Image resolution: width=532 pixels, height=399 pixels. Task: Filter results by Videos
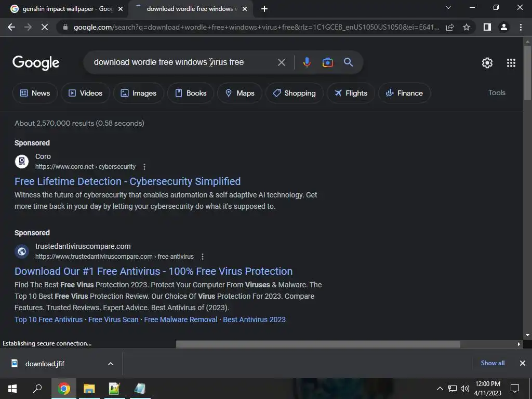point(85,93)
